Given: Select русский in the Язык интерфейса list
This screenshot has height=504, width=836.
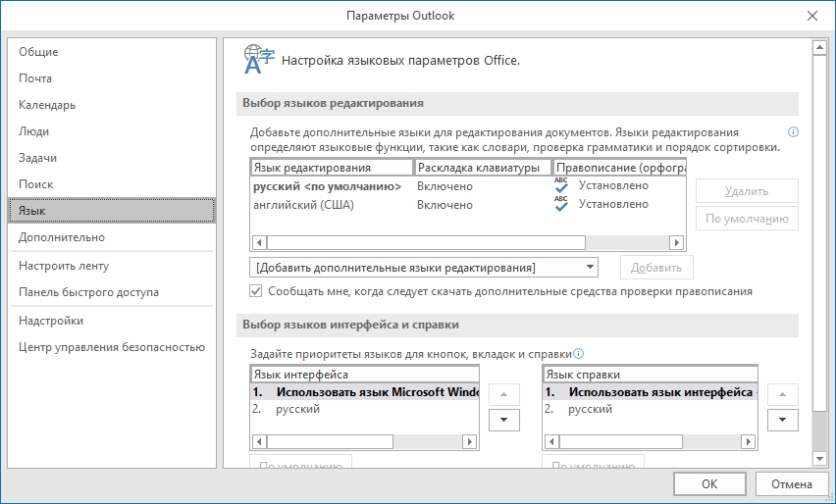Looking at the screenshot, I should [x=365, y=409].
